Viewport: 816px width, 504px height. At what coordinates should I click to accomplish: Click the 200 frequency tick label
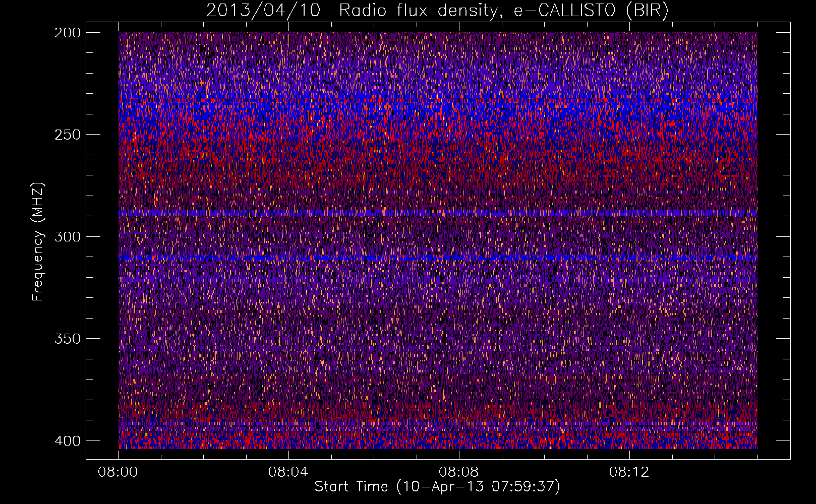click(67, 32)
